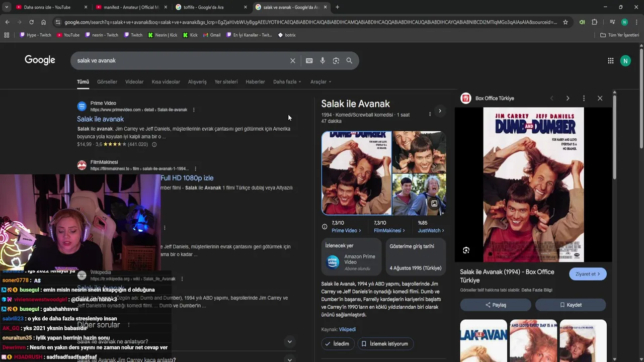Open the Chrome apps grid in bookmarks bar
The width and height of the screenshot is (644, 362).
coord(7,35)
